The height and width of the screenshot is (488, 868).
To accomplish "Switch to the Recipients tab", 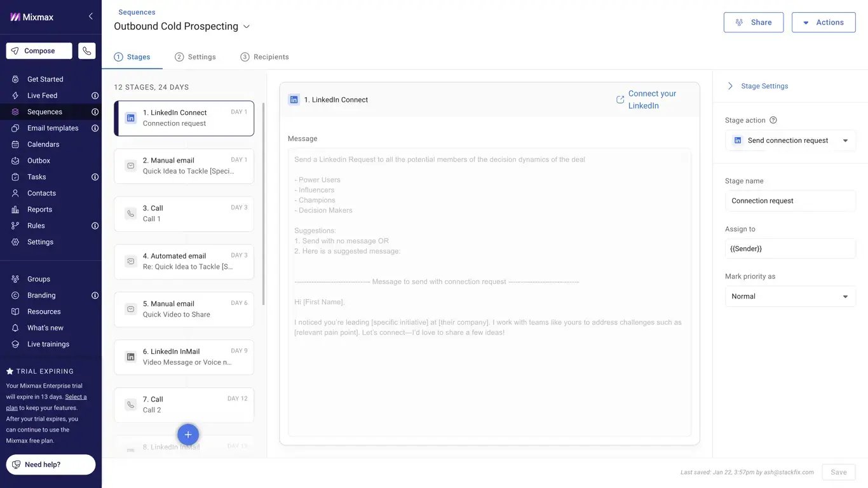I will 264,57.
